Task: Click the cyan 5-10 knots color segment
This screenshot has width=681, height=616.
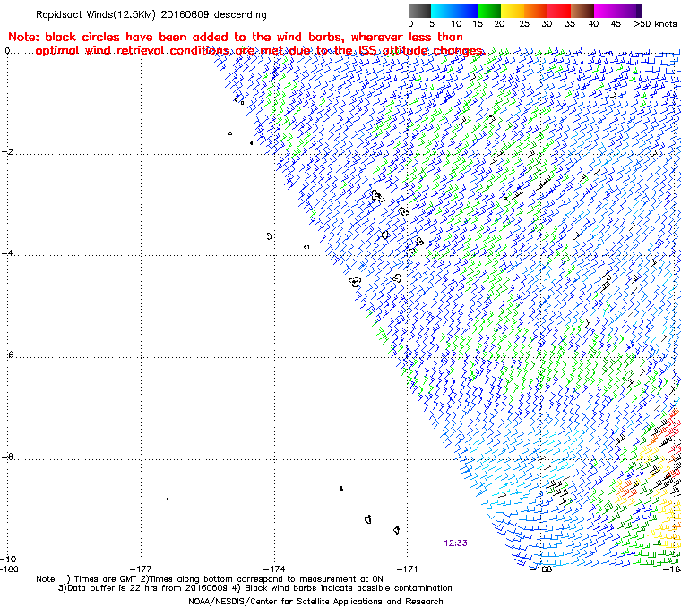Action: click(x=443, y=12)
